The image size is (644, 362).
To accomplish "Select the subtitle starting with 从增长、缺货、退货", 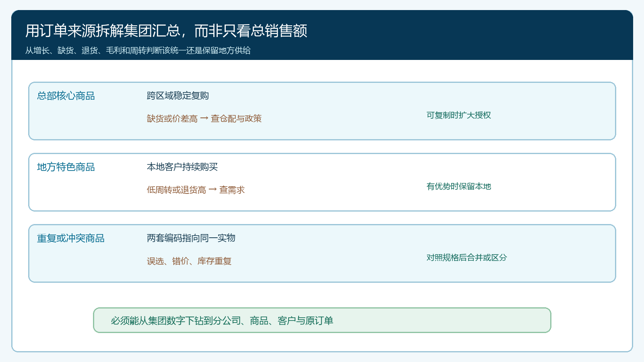I will [x=138, y=50].
